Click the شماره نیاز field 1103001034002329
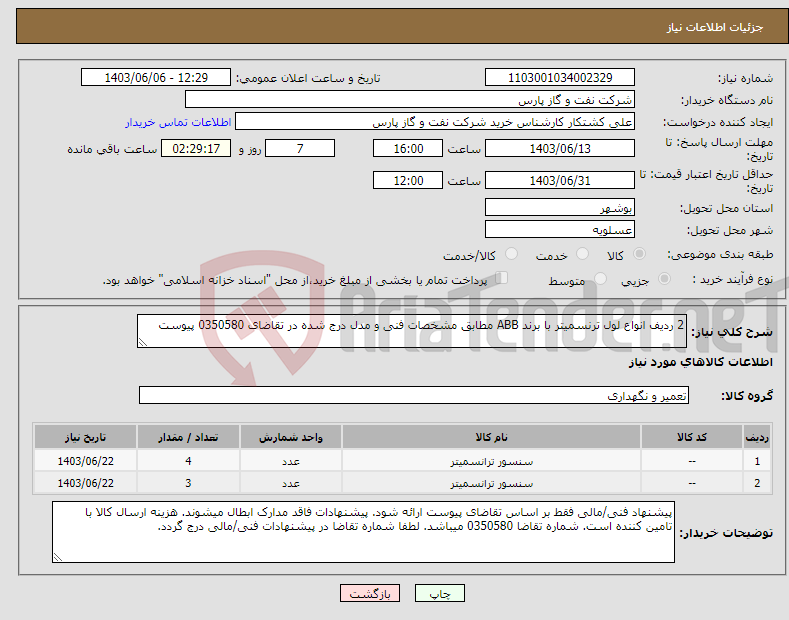 point(560,78)
